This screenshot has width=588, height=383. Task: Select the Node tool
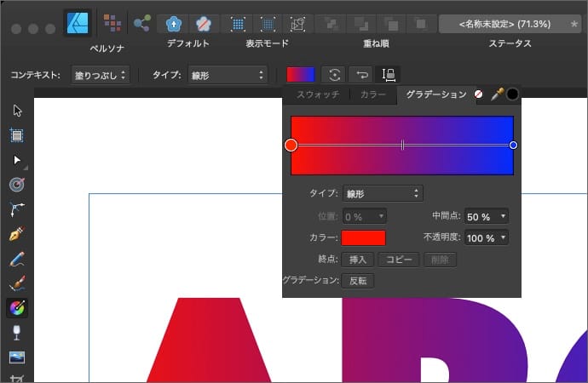16,159
